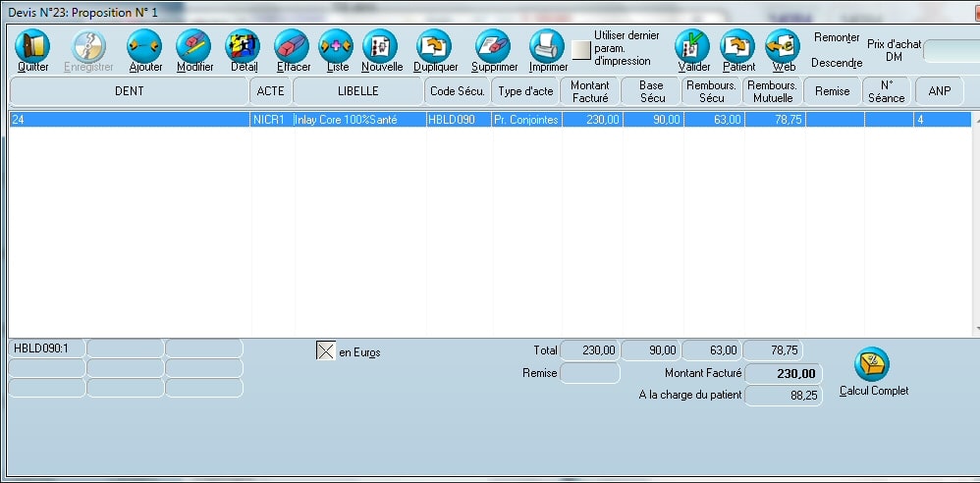The height and width of the screenshot is (483, 980).
Task: Click Remonter to move row up
Action: tap(837, 37)
